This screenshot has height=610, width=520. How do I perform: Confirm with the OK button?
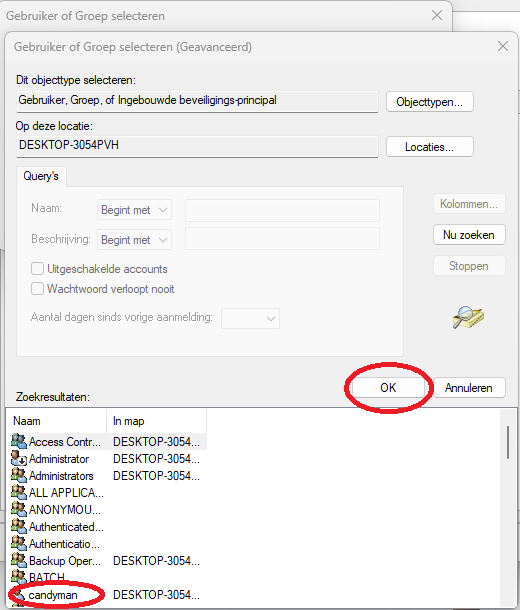[x=388, y=387]
